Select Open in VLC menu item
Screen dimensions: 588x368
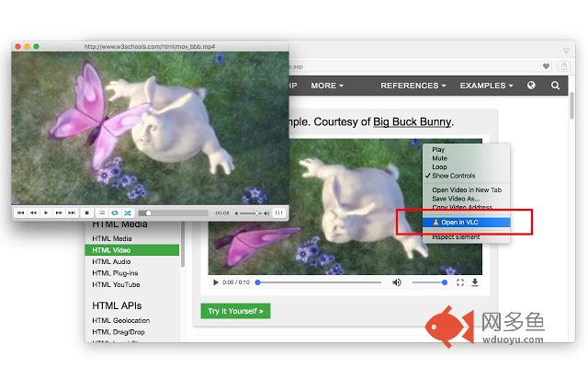click(466, 223)
